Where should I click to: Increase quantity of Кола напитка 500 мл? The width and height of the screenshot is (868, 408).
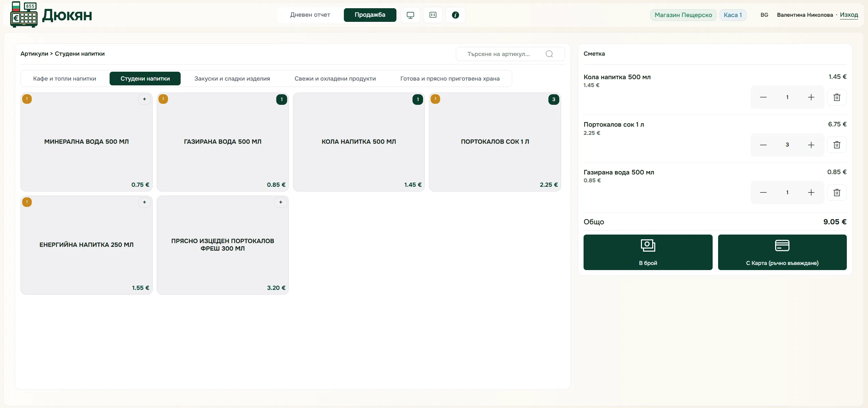click(x=811, y=97)
